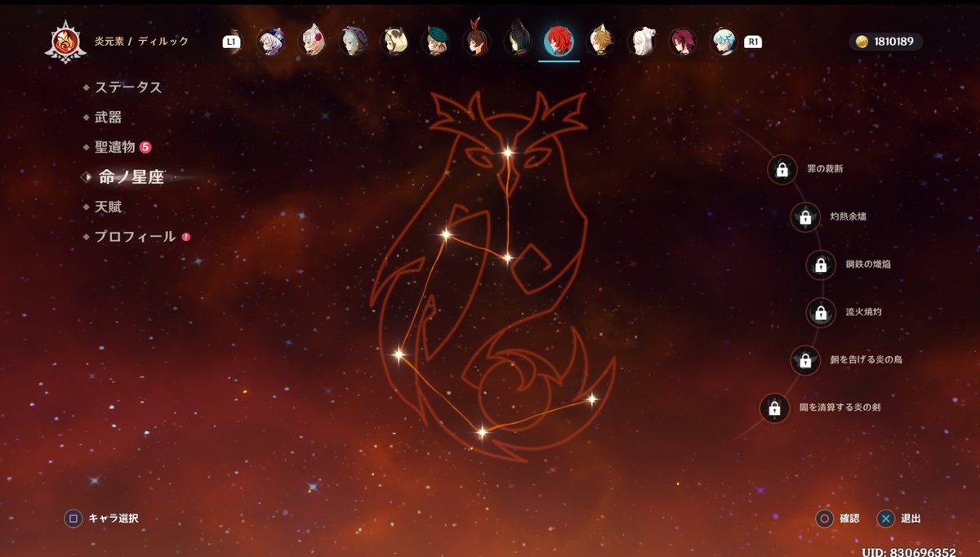Screen dimensions: 980x557
Task: Open locked constellation 鋼鉄の熾焔
Action: 821,265
